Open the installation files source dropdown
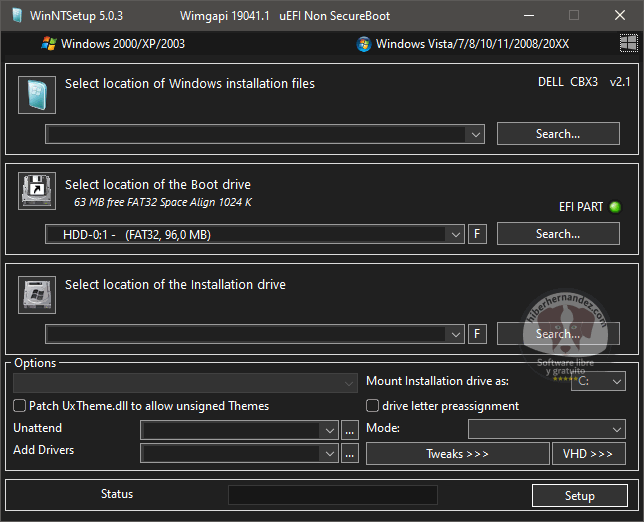This screenshot has height=522, width=644. (x=265, y=134)
